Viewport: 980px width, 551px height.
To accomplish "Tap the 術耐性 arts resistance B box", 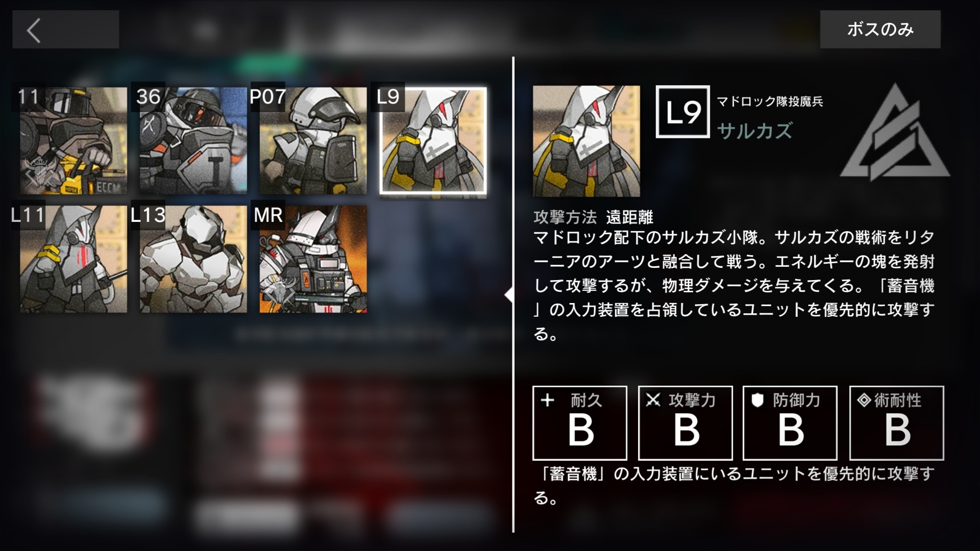I will pyautogui.click(x=896, y=423).
